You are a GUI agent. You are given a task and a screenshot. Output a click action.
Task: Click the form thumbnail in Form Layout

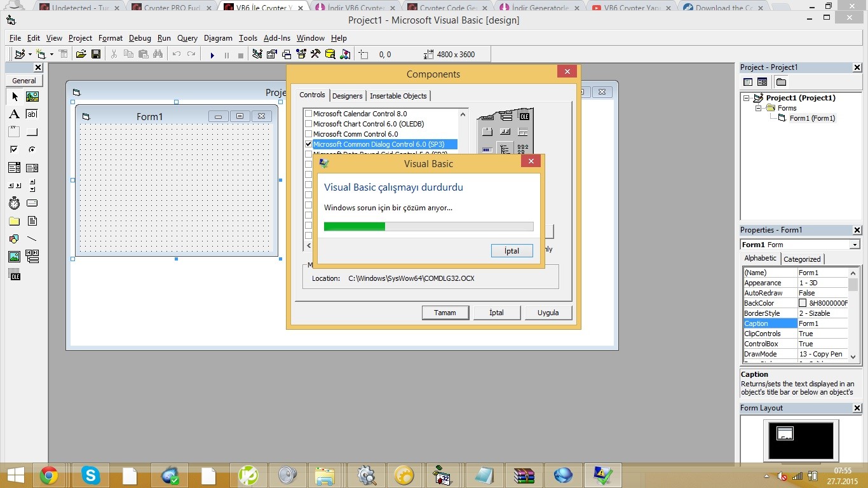click(x=785, y=435)
